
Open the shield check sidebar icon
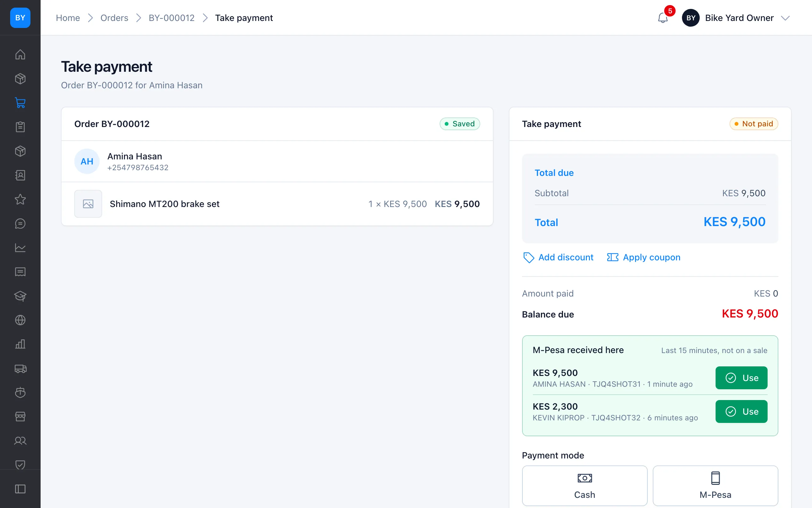coord(20,465)
